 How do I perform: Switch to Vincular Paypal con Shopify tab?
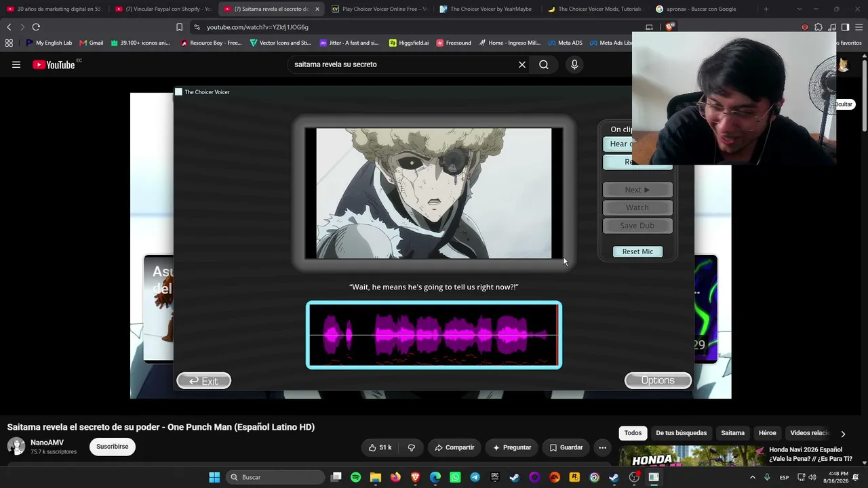[163, 9]
